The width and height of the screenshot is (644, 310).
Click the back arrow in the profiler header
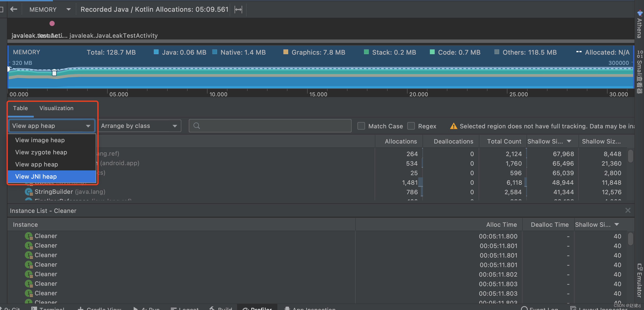(14, 9)
